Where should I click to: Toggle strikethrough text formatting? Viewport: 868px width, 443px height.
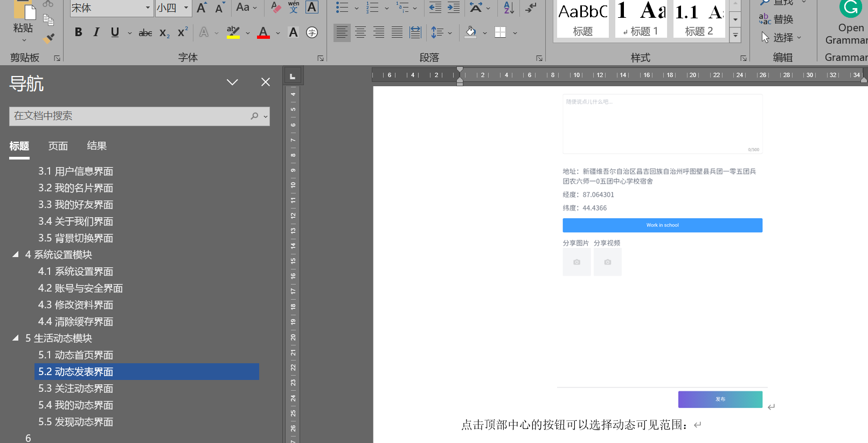(x=145, y=33)
